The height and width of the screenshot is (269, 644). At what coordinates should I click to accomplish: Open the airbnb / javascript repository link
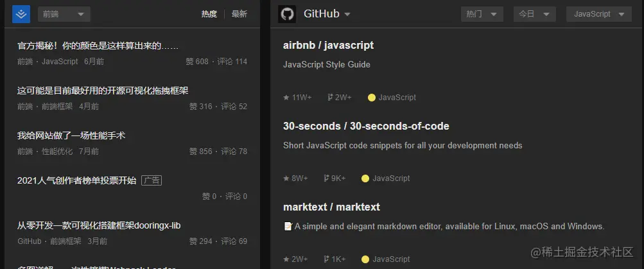tap(329, 45)
